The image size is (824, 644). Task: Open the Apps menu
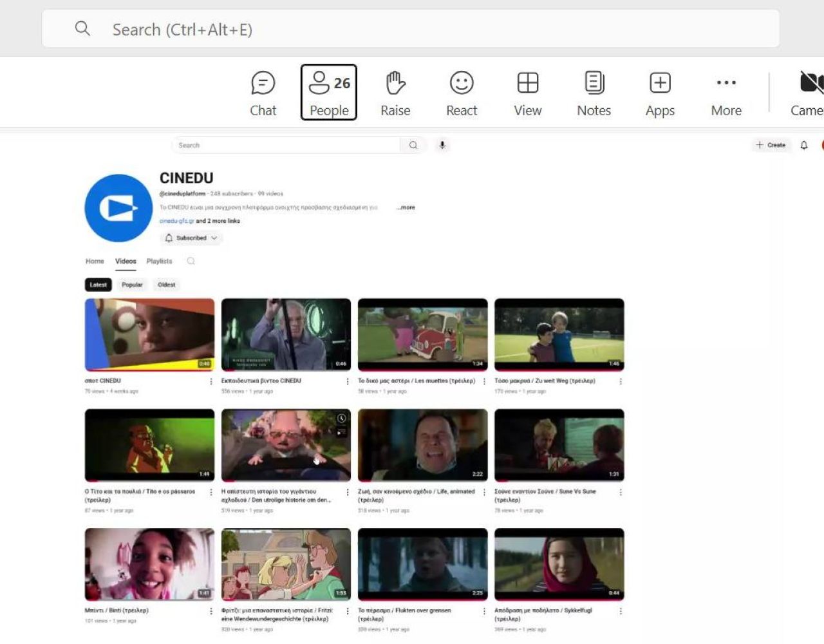pos(660,93)
